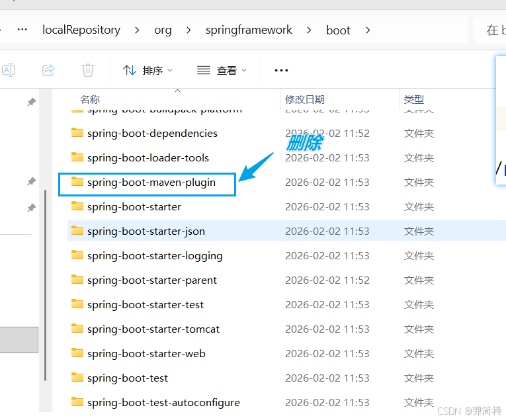The height and width of the screenshot is (420, 506).
Task: Go to localRepository in the breadcrumb
Action: tap(81, 30)
